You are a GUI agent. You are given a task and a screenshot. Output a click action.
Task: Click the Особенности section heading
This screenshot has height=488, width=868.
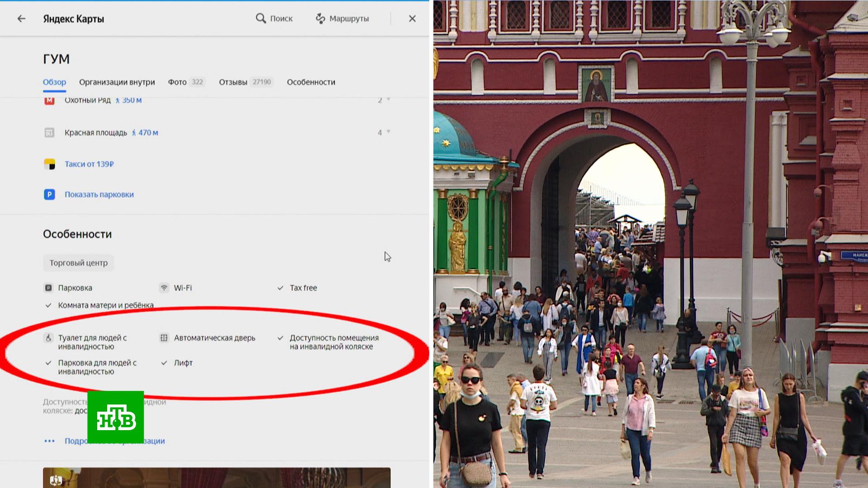coord(77,234)
